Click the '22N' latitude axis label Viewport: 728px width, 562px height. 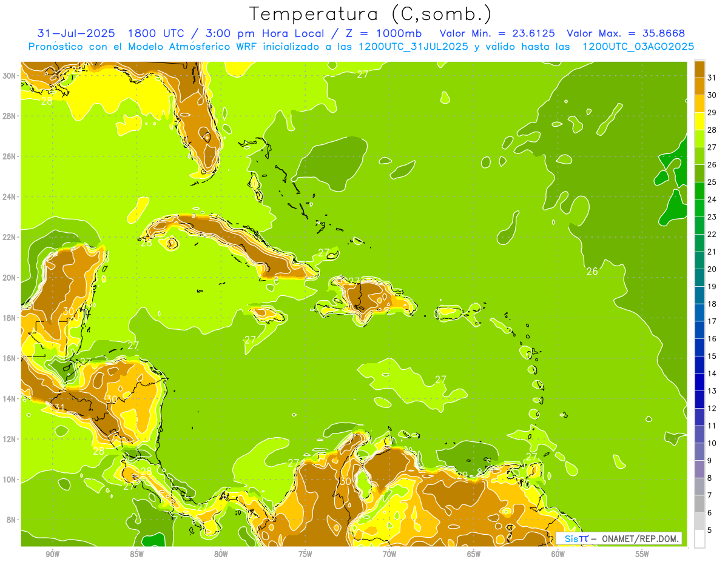(x=10, y=237)
